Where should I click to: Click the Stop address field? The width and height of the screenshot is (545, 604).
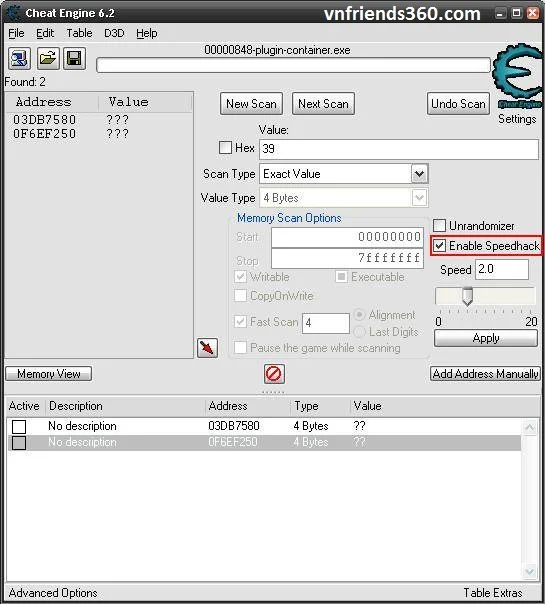tap(347, 258)
